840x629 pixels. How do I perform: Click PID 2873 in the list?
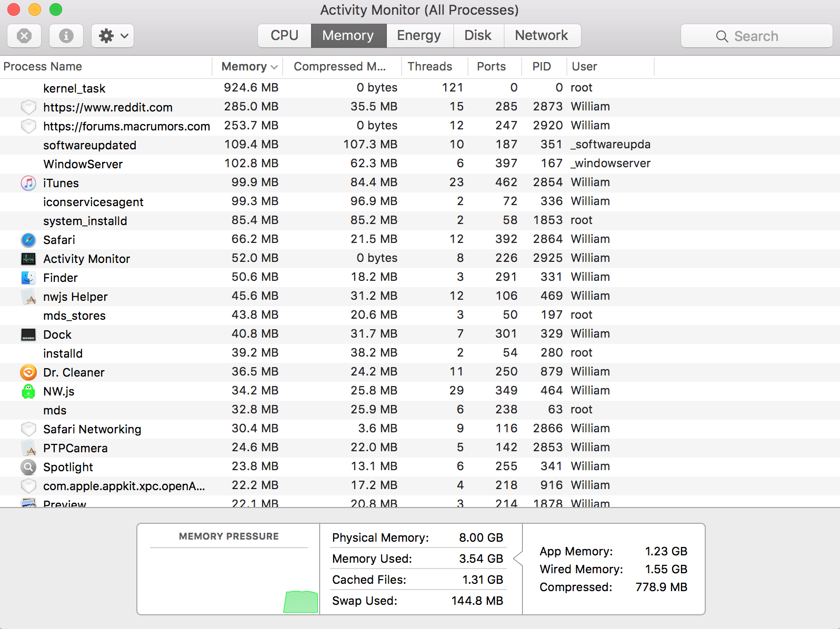pyautogui.click(x=548, y=106)
